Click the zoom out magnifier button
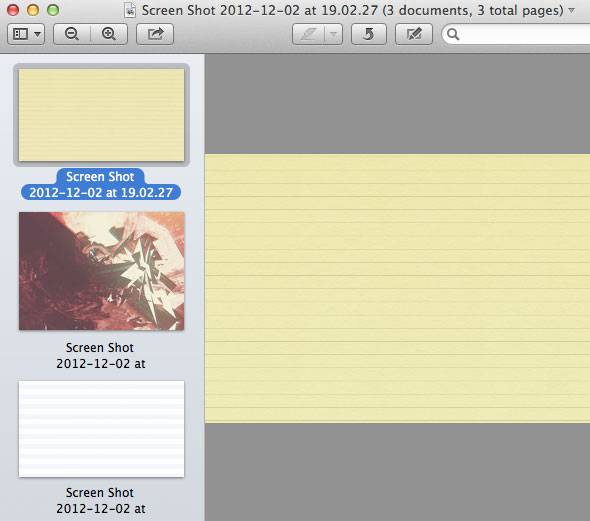Image resolution: width=590 pixels, height=521 pixels. point(72,34)
